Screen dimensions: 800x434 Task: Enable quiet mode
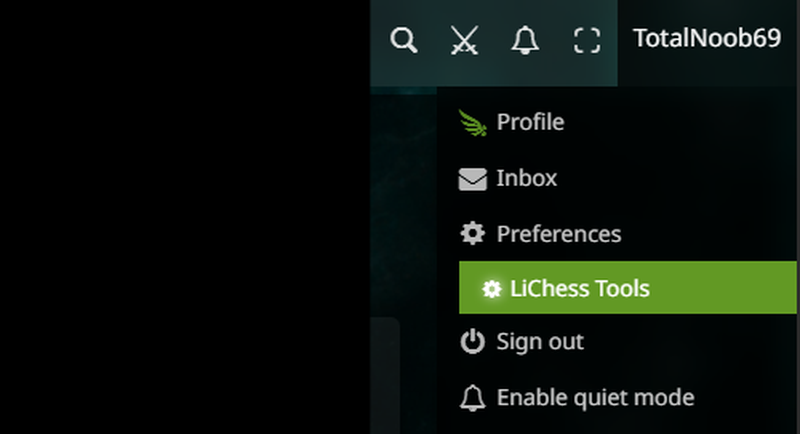click(595, 397)
